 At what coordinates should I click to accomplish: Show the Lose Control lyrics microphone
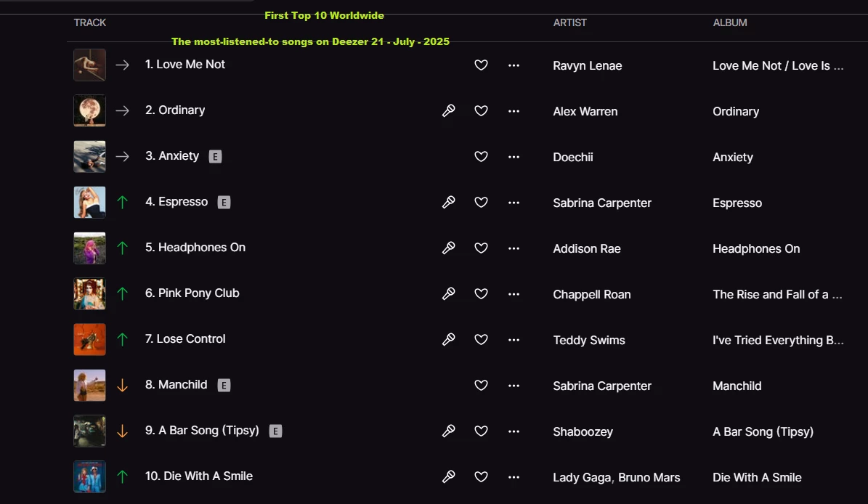point(449,339)
